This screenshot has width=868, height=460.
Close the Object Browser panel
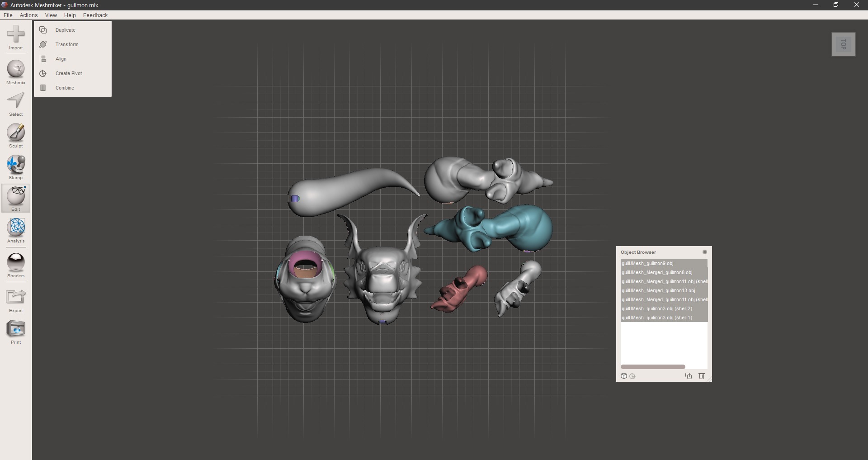coord(704,252)
